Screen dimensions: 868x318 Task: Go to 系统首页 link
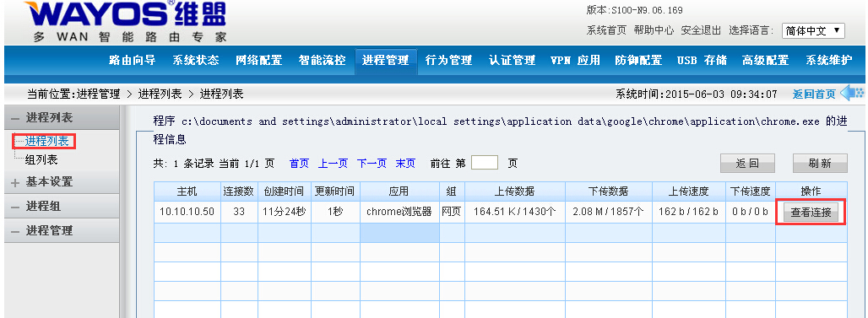[606, 30]
